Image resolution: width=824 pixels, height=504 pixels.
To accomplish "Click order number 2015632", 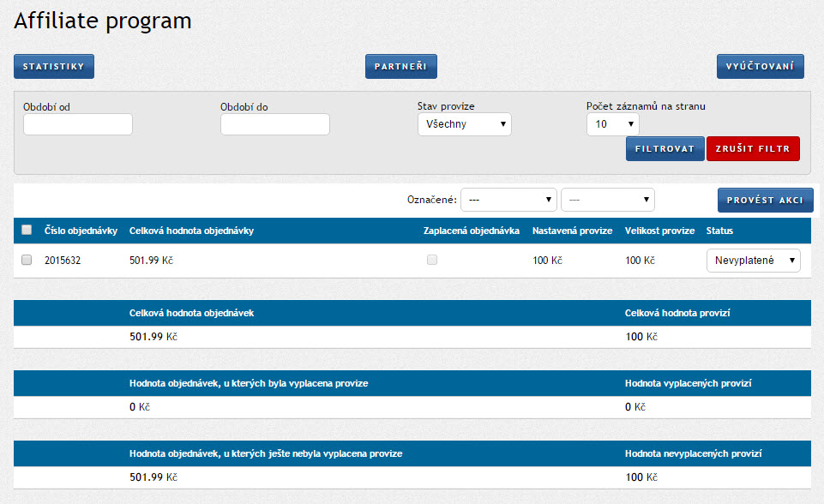I will coord(63,260).
